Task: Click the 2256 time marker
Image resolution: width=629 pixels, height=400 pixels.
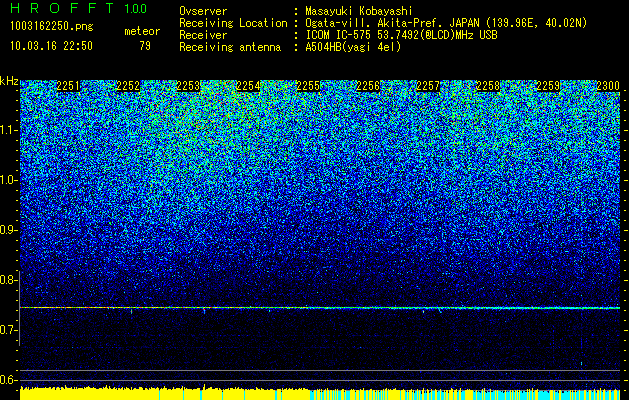Action: click(368, 86)
